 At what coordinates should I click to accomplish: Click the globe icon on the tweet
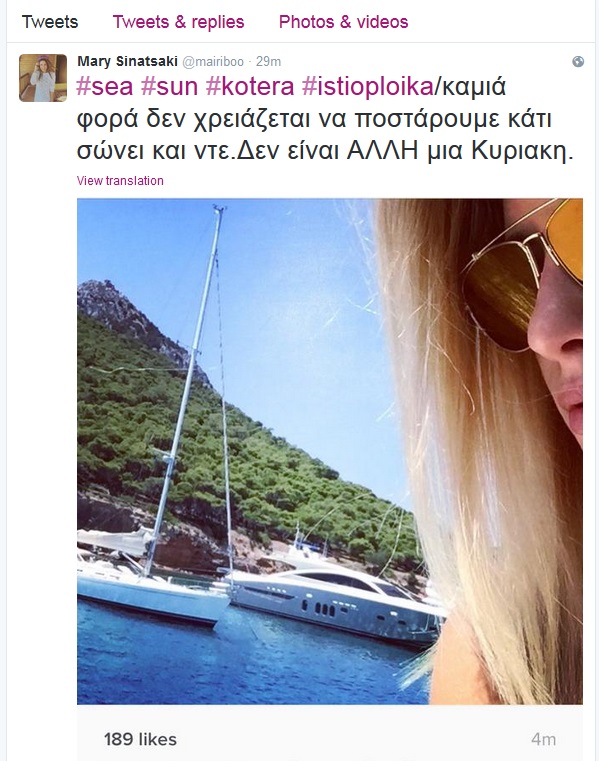[x=578, y=62]
